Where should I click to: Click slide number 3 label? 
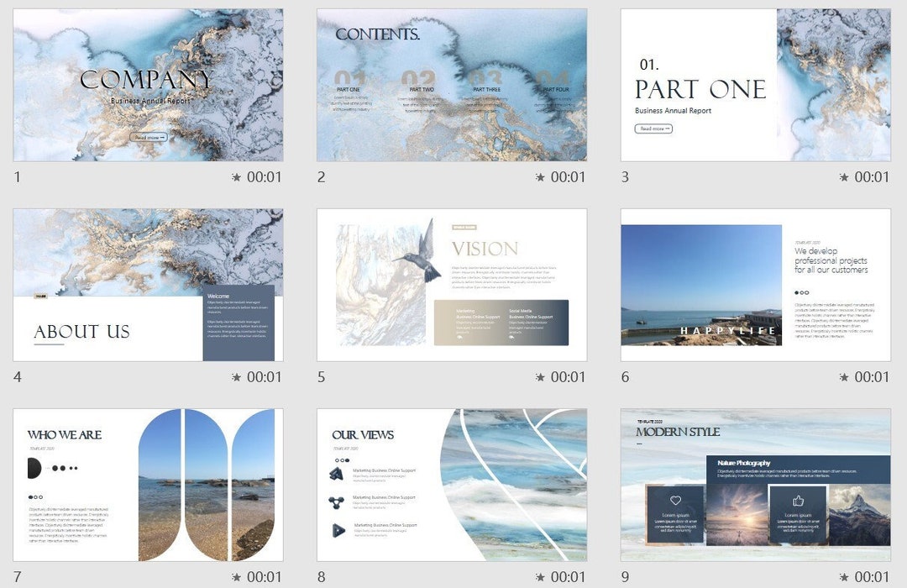point(625,177)
